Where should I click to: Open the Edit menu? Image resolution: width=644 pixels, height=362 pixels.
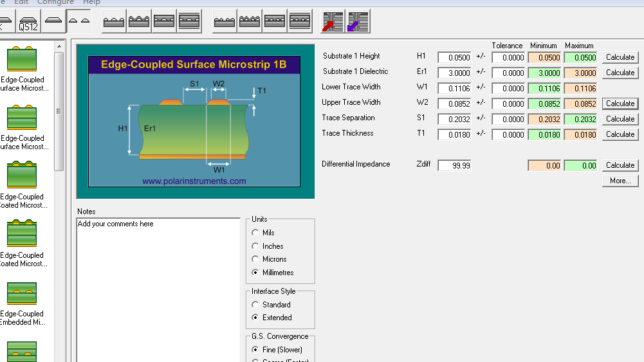(21, 3)
